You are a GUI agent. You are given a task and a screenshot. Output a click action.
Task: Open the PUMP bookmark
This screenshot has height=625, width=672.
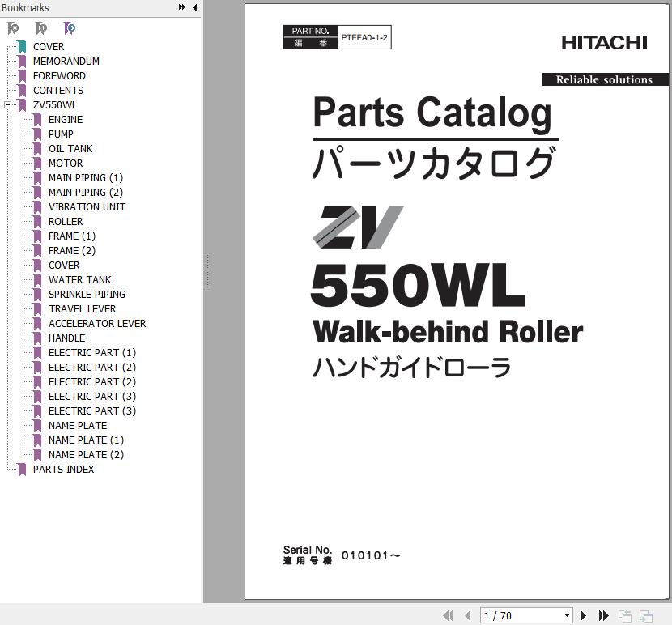tap(61, 134)
